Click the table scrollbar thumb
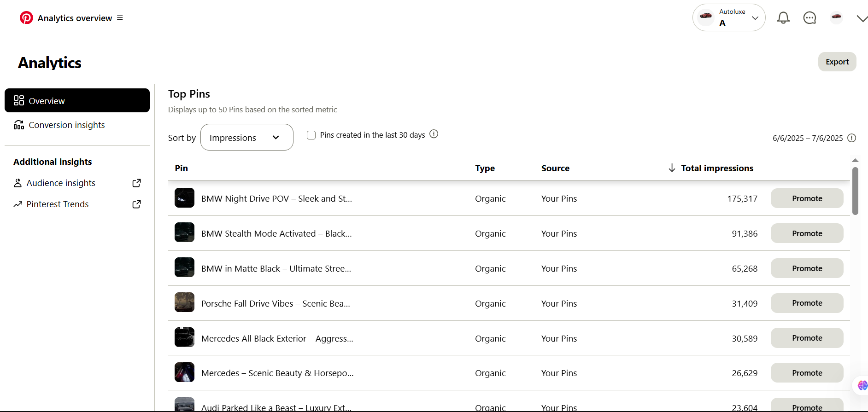 855,191
